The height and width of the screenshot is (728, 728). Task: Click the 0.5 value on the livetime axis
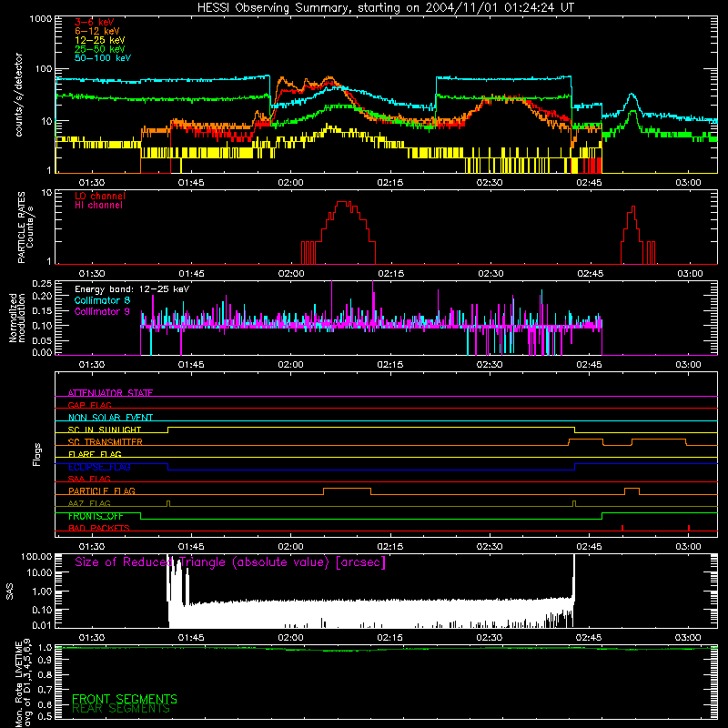coord(45,716)
